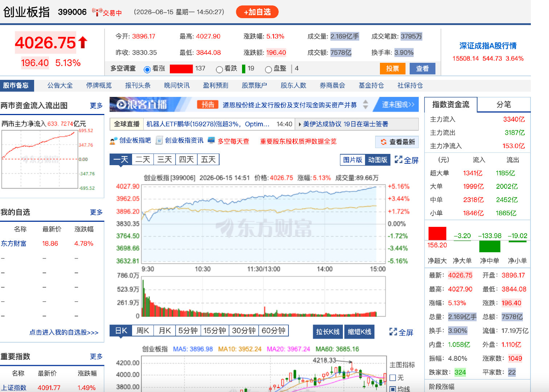Click the red 净超大 bar 156.20

(437, 233)
